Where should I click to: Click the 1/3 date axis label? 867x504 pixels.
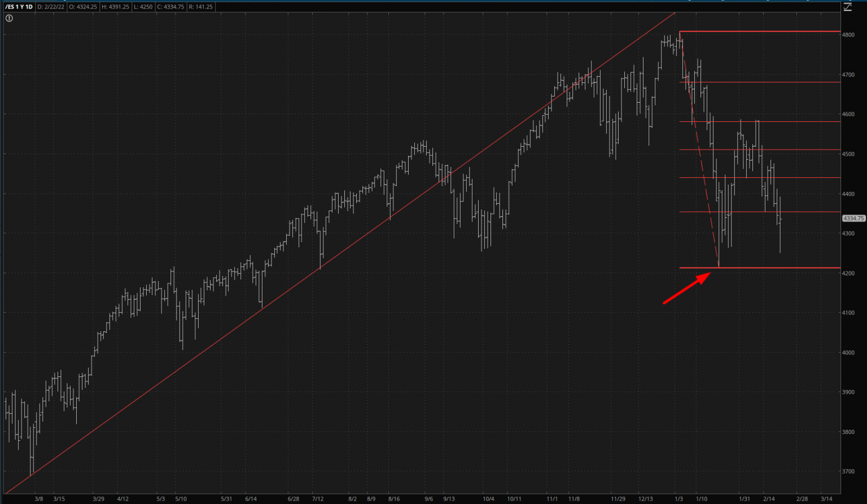[x=678, y=499]
